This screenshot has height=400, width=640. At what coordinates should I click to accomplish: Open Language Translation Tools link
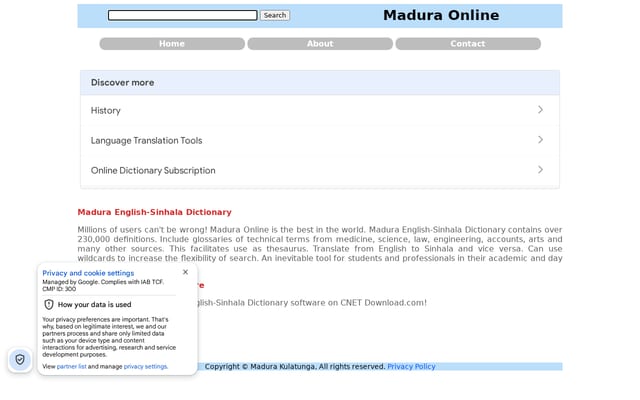pyautogui.click(x=147, y=140)
